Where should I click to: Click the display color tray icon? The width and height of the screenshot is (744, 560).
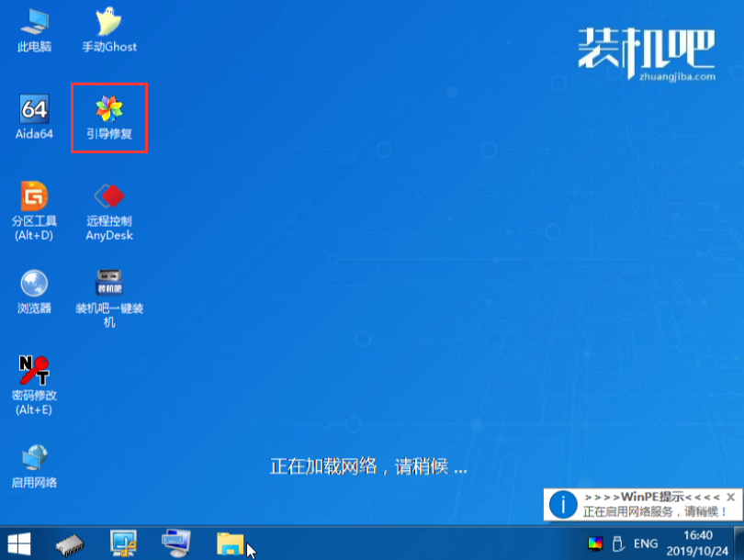tap(597, 543)
